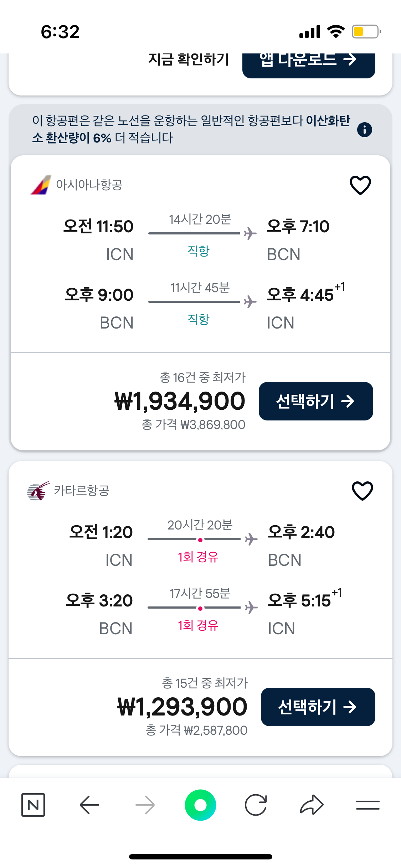Select the ₩1,934,900 Asiana flight button
Screen dimensions: 401x868
click(316, 401)
